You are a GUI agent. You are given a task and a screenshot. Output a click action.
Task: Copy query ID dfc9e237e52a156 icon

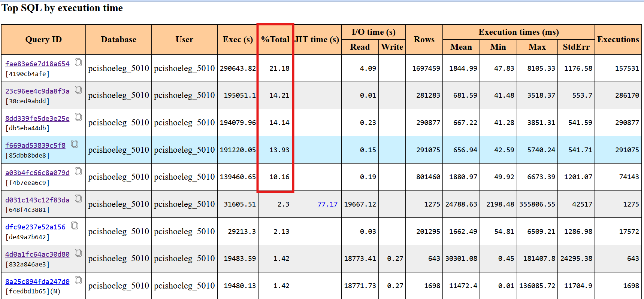[75, 225]
